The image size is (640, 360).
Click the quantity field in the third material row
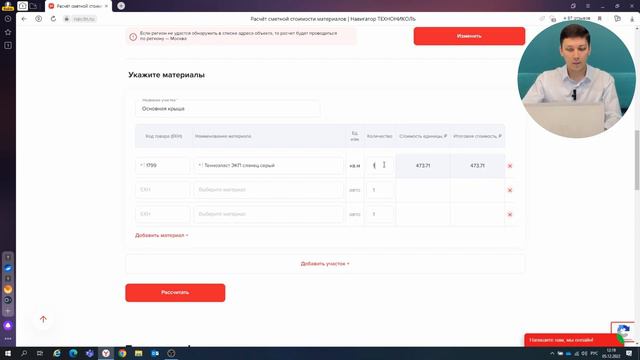380,214
